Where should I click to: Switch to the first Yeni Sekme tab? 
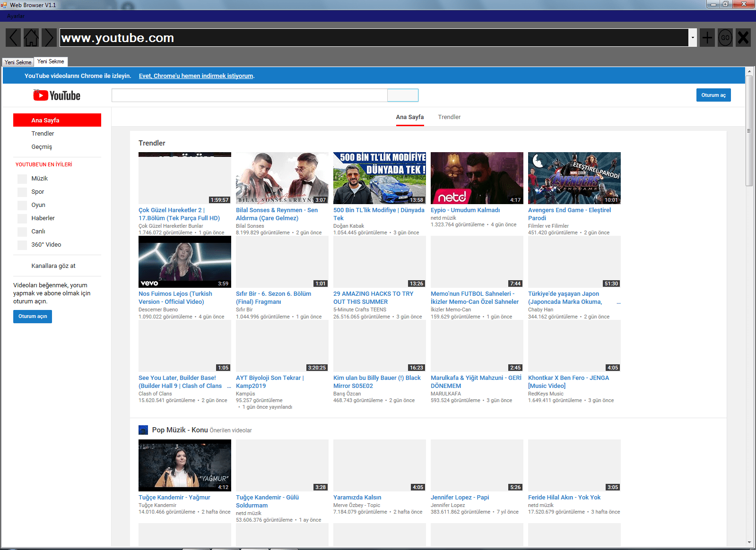click(18, 62)
